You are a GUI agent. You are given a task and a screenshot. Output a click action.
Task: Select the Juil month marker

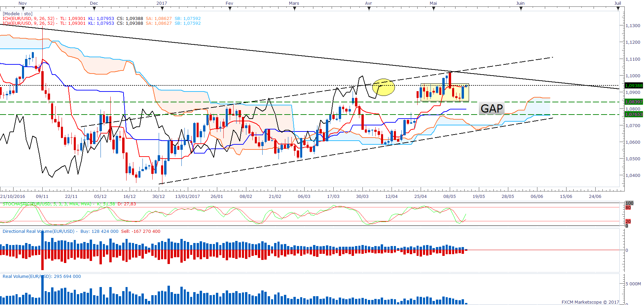618,3
